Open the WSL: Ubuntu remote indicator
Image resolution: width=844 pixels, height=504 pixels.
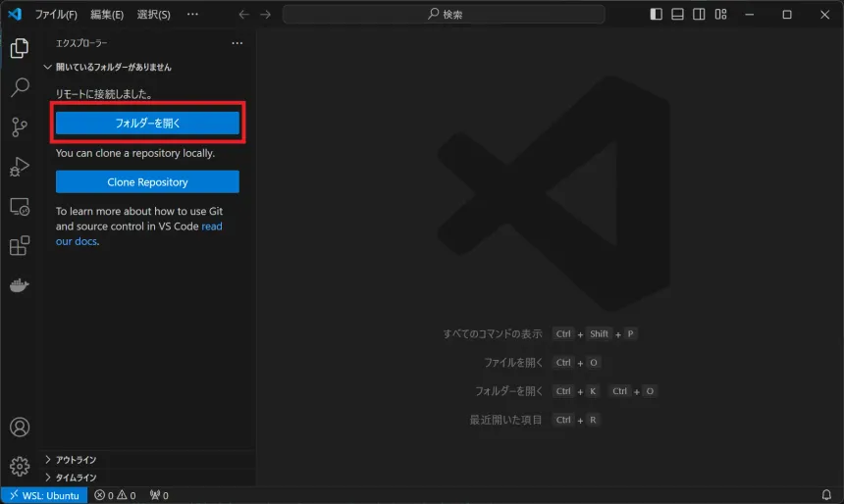[x=44, y=495]
